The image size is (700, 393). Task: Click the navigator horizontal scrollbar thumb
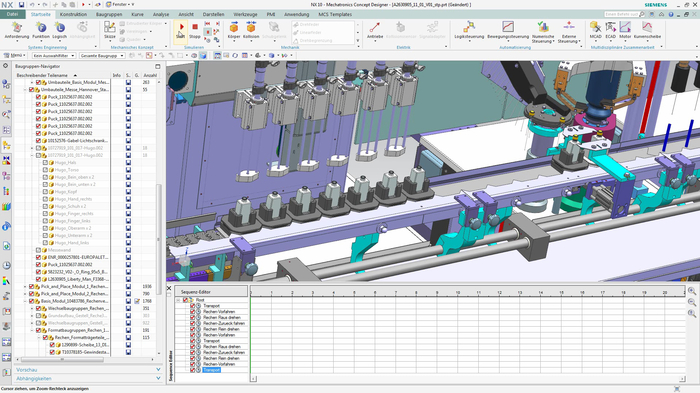[62, 359]
